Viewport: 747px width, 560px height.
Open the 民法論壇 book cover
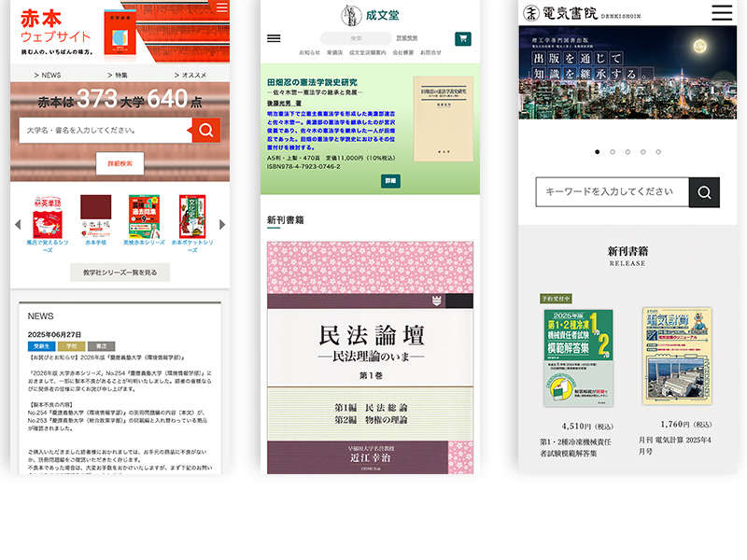pos(370,357)
